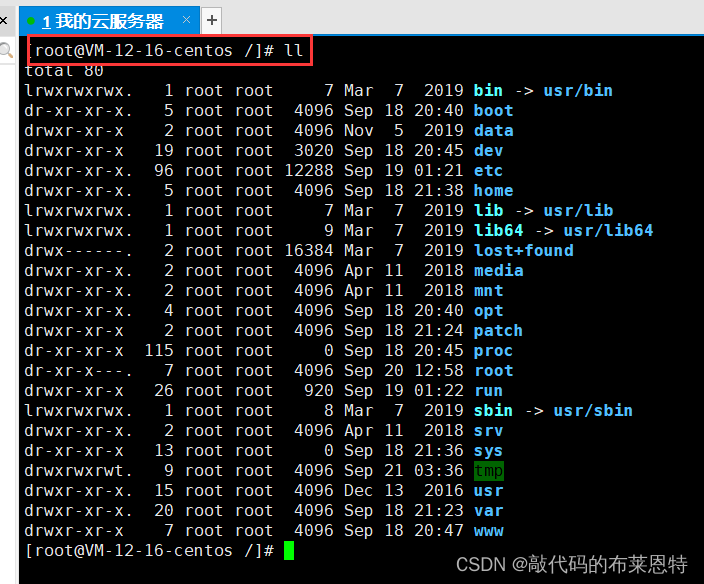Click 'usr/sbin' link target text
704x584 pixels.
593,411
